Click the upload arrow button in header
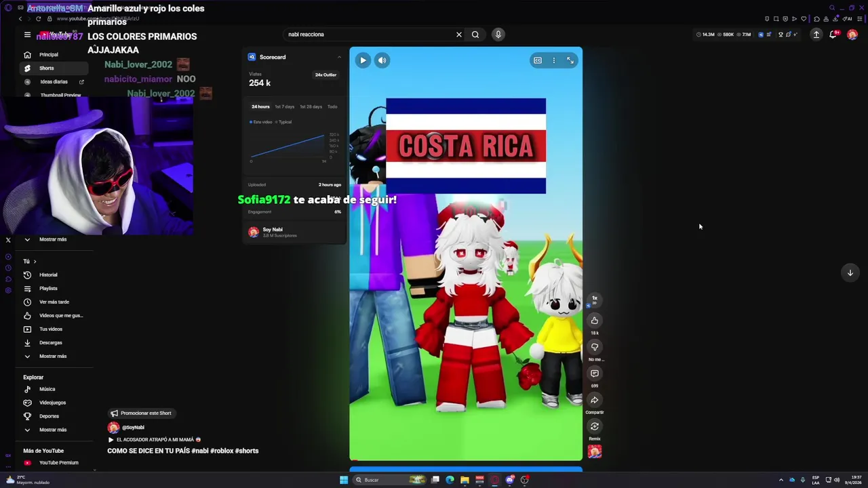Viewport: 868px width, 488px height. point(816,35)
